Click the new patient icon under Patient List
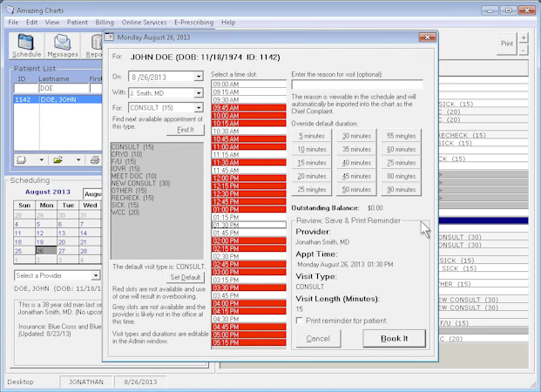 tap(22, 159)
